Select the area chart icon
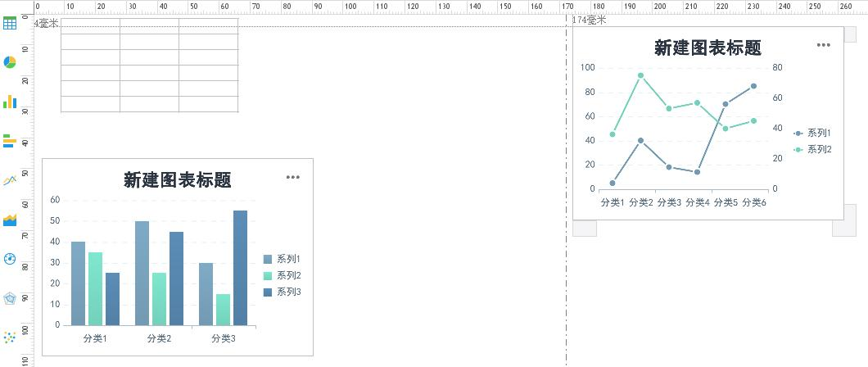 9,220
